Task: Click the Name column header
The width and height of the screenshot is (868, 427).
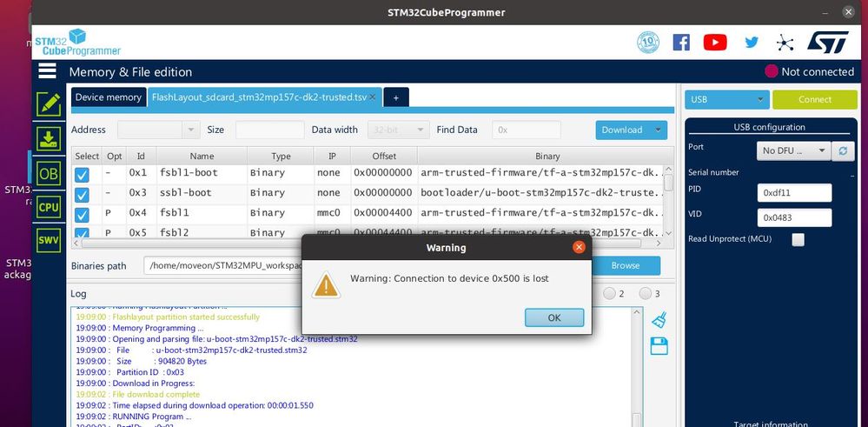Action: [x=202, y=157]
